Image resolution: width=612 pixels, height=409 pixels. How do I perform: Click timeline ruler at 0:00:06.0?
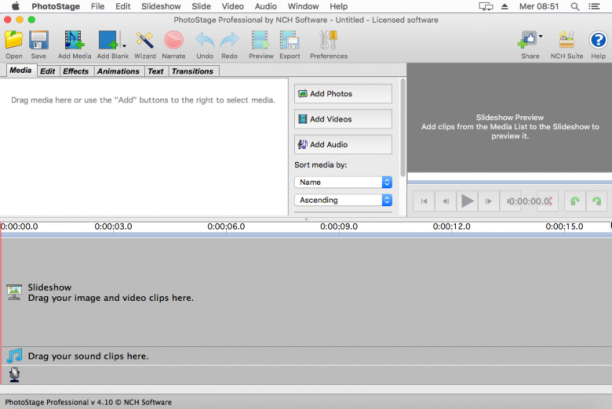pos(226,227)
